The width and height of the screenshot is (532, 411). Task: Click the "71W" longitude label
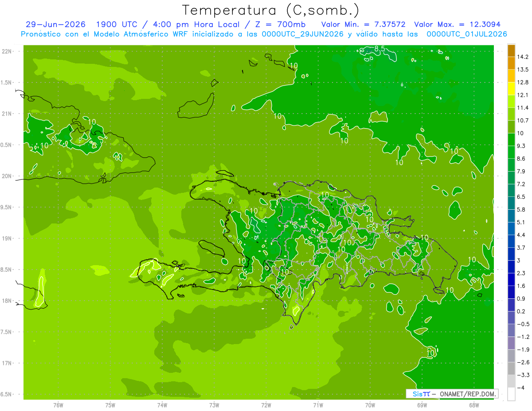pos(318,405)
